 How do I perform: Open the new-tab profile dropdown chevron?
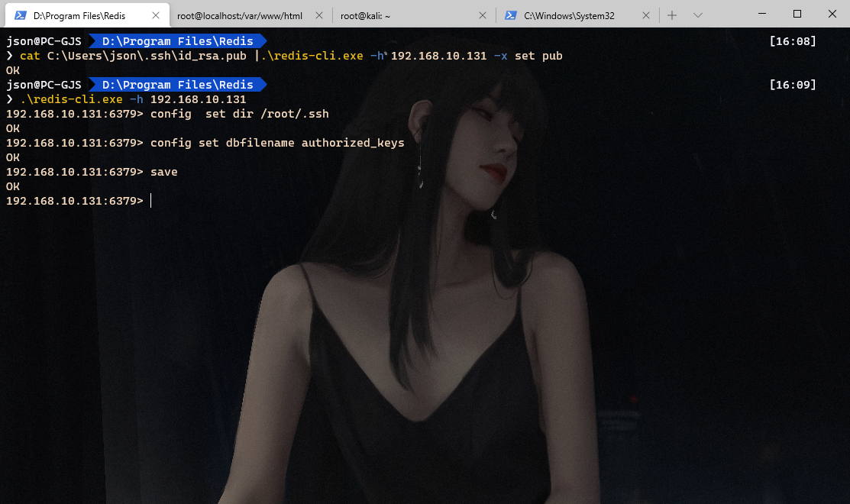(698, 15)
